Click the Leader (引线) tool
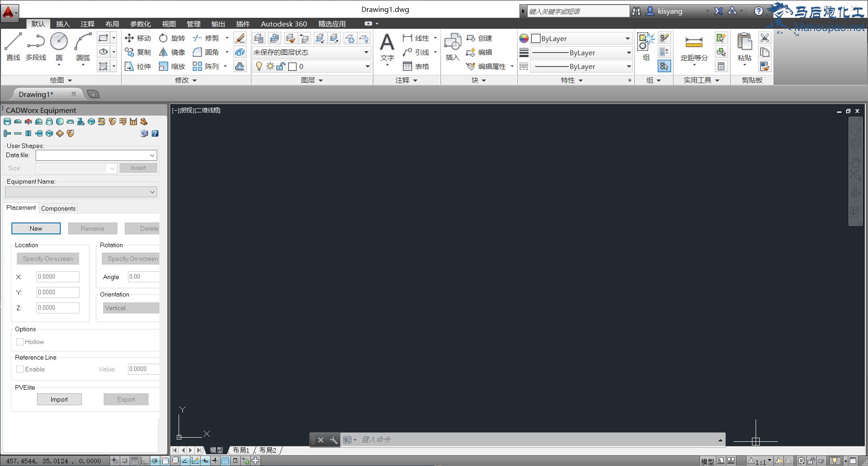Screen dimensions: 868x466 click(416, 52)
